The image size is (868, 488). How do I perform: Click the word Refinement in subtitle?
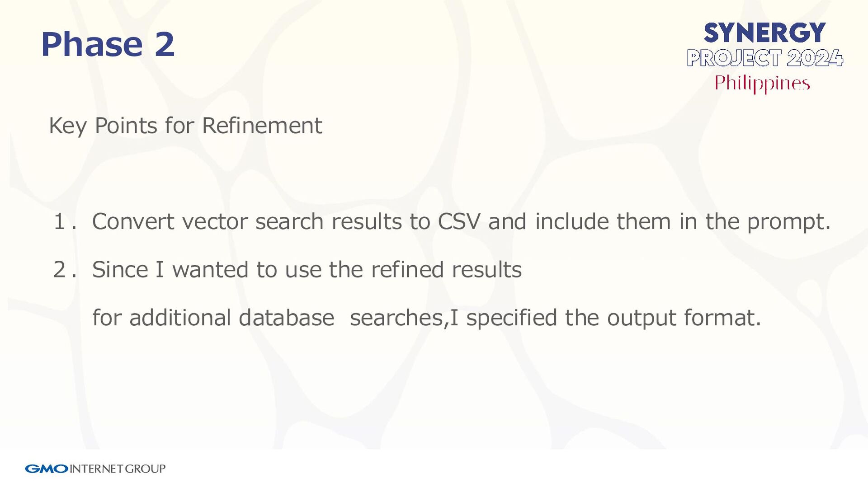pyautogui.click(x=262, y=126)
